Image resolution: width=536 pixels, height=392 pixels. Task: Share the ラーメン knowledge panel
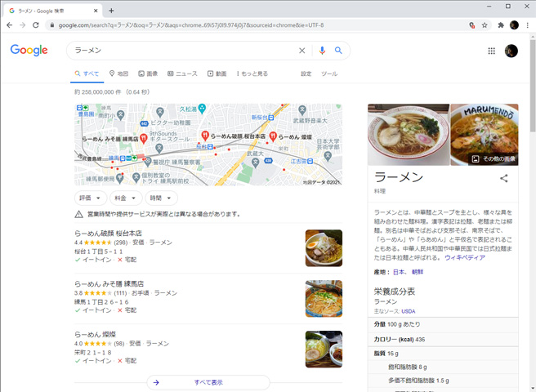504,178
